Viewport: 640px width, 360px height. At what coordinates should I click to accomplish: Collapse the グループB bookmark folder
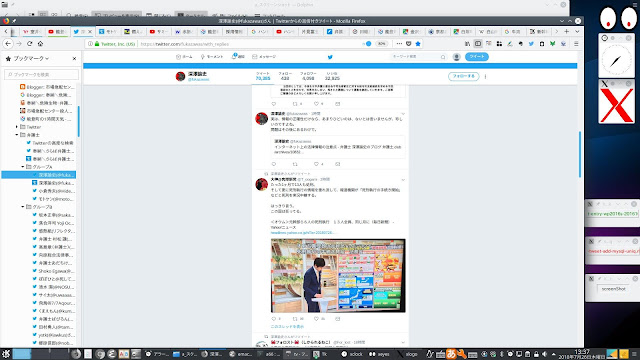click(23, 207)
